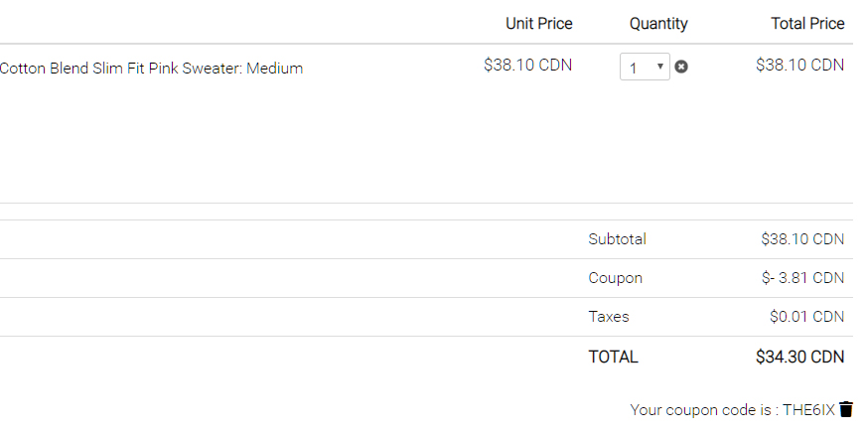Click the sweater row's total price amount
This screenshot has width=868, height=435.
[799, 66]
